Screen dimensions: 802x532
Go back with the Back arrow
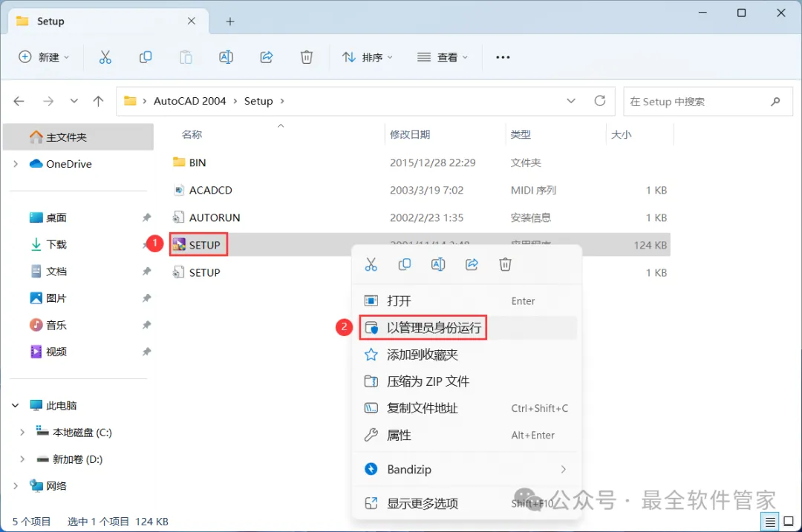pyautogui.click(x=19, y=101)
